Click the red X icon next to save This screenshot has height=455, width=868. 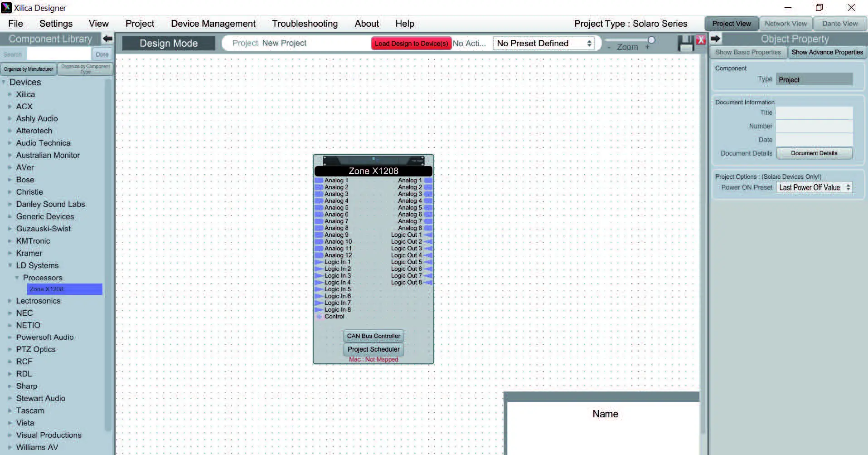[x=701, y=40]
